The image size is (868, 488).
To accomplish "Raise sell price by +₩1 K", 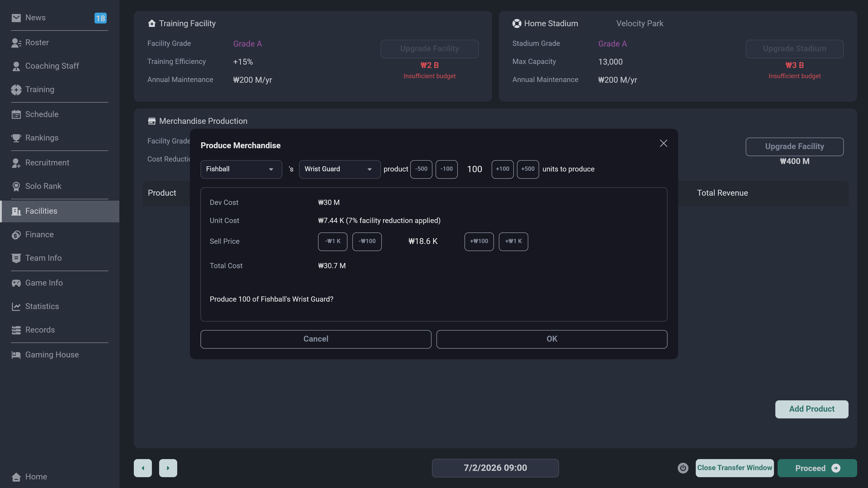I will tap(513, 242).
